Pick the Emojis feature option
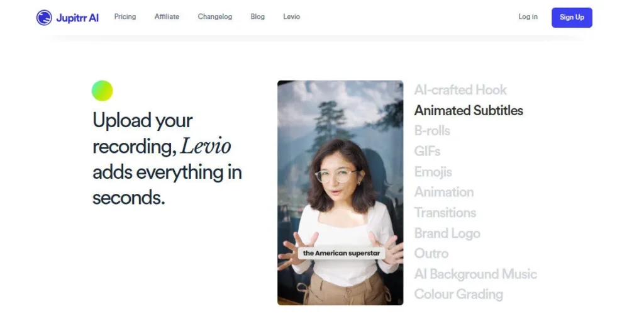 [x=433, y=172]
